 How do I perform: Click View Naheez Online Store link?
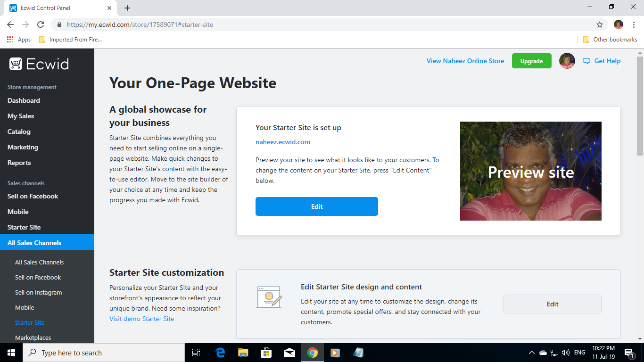point(465,61)
